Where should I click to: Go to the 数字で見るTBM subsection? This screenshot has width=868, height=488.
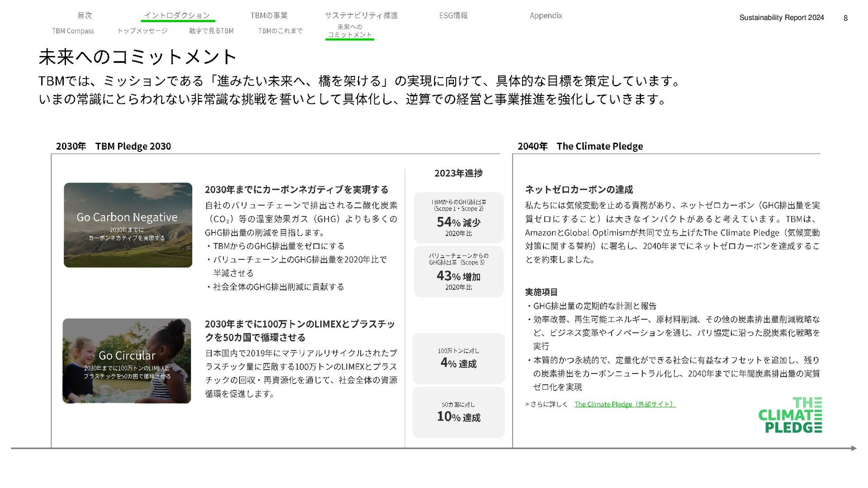211,31
